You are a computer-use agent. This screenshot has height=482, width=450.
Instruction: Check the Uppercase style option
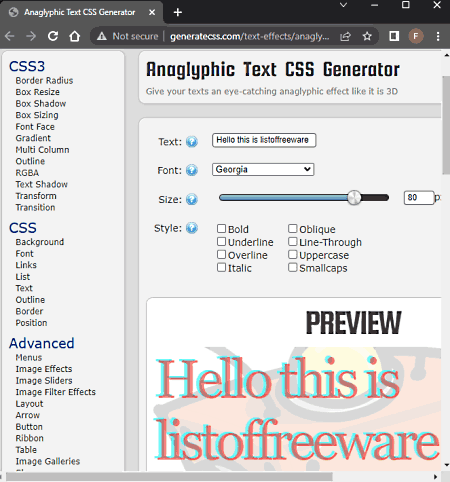[x=292, y=254]
